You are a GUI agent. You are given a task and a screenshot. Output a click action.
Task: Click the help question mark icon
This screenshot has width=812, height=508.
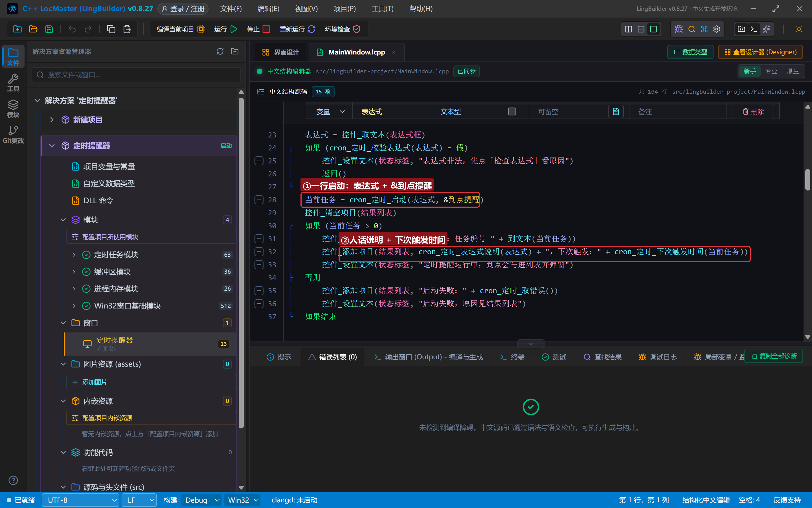click(x=13, y=480)
